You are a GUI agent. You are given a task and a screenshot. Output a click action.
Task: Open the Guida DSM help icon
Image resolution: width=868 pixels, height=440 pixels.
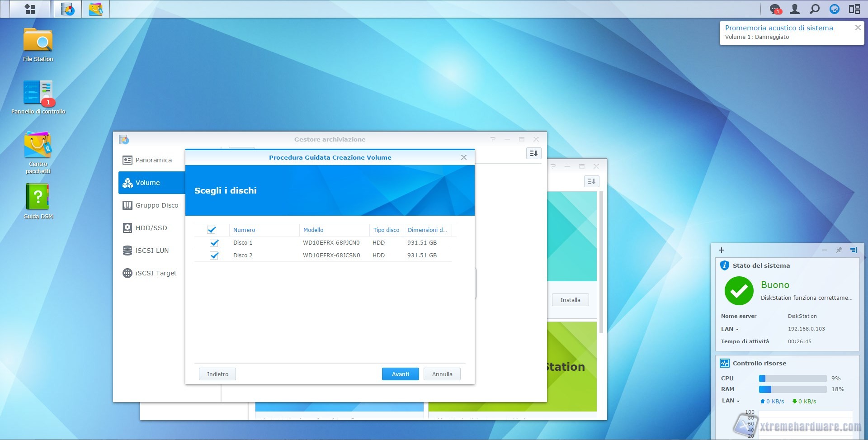38,197
